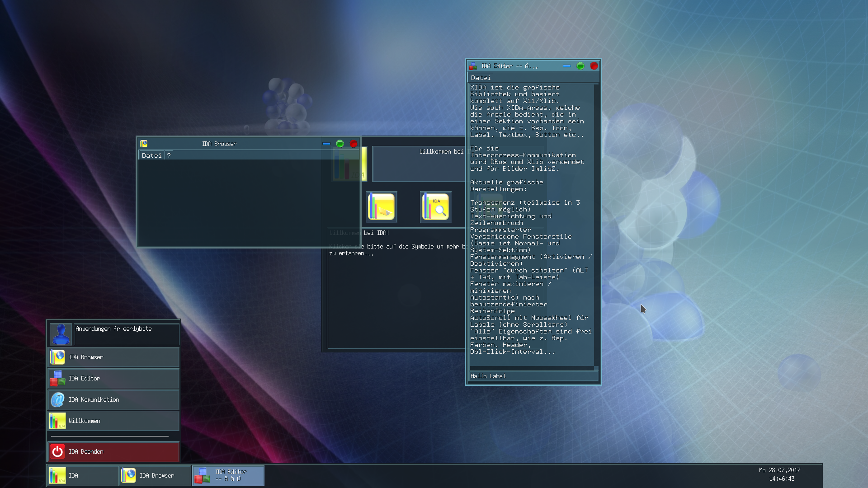Click the IDA Beenden power icon

point(58,451)
